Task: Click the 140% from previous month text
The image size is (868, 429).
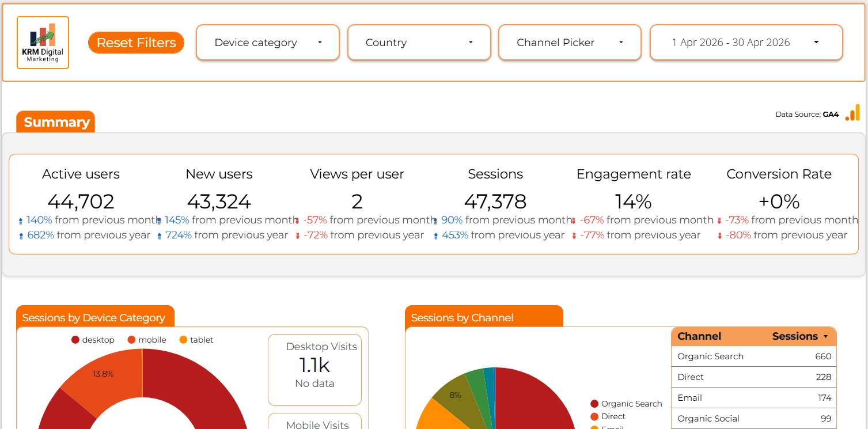Action: pos(93,220)
